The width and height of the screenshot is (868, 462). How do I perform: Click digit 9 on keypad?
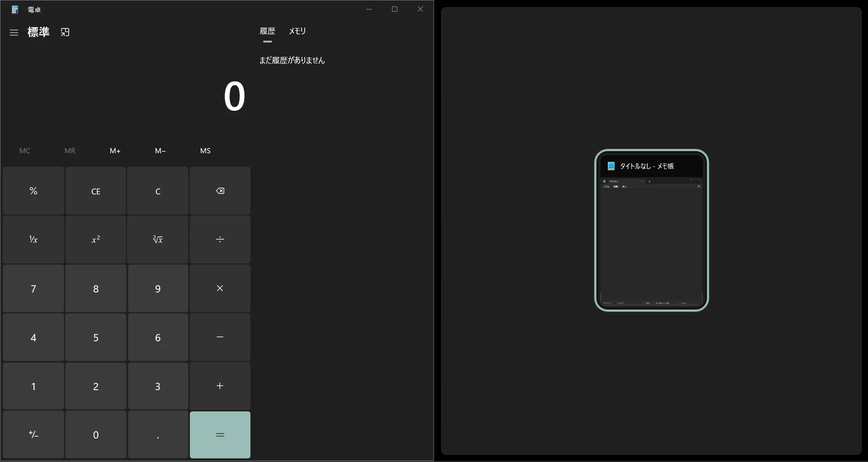pyautogui.click(x=158, y=288)
